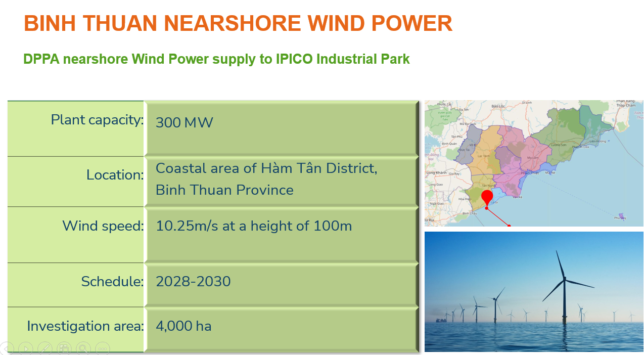
Task: Select the offshore wind turbines photo
Action: (533, 292)
